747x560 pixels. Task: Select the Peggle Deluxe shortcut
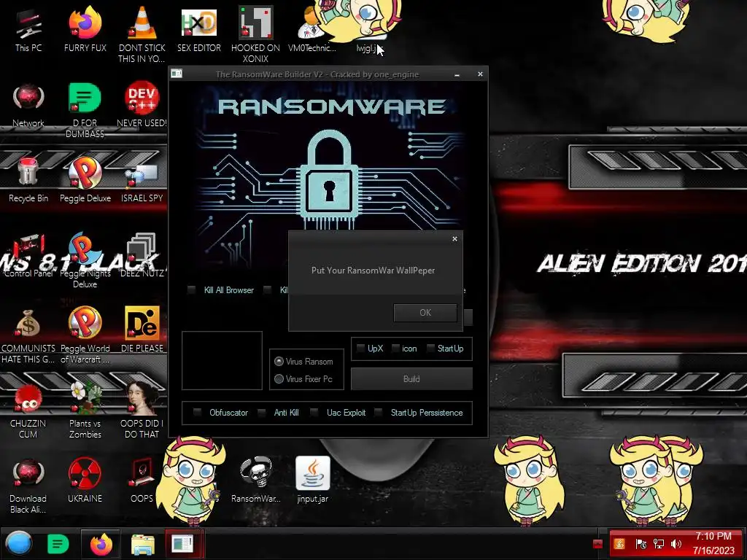coord(85,180)
